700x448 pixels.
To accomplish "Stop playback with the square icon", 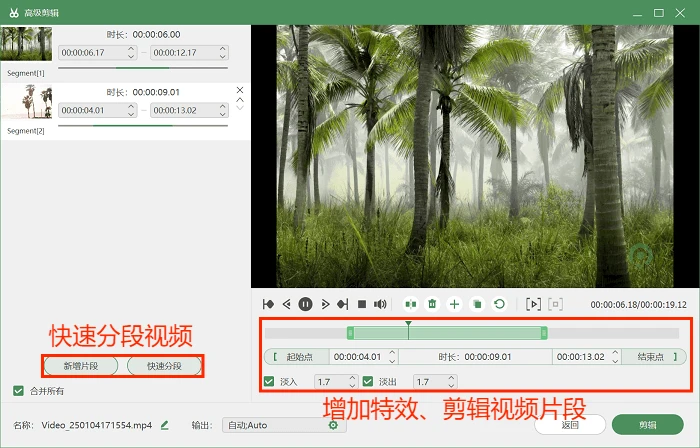I will click(362, 304).
